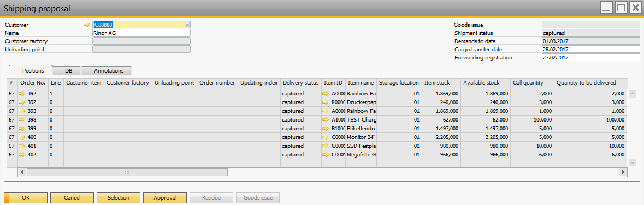Select item stock value 240,000
This screenshot has height=205, width=644.
coord(441,102)
